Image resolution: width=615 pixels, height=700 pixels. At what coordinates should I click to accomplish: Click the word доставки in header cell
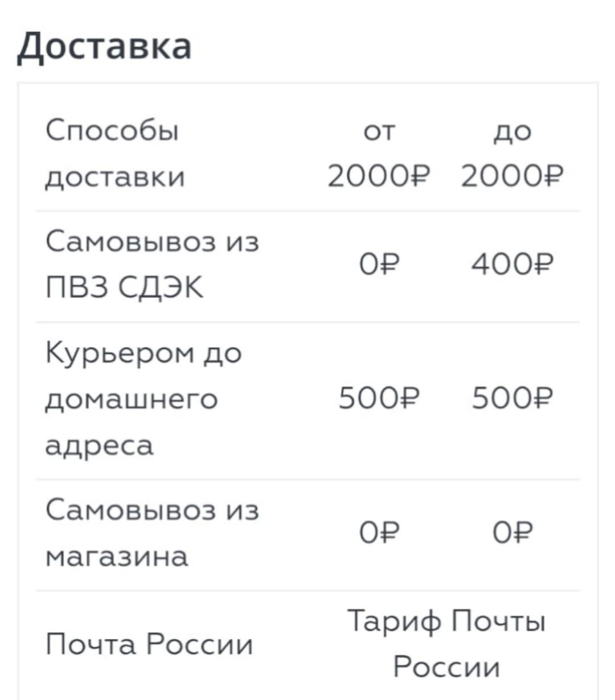(115, 178)
